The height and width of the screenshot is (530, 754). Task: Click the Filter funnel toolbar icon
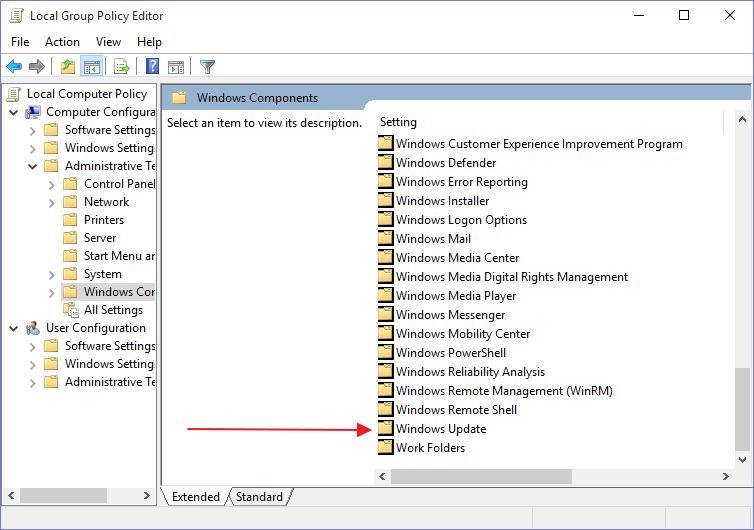[x=207, y=67]
